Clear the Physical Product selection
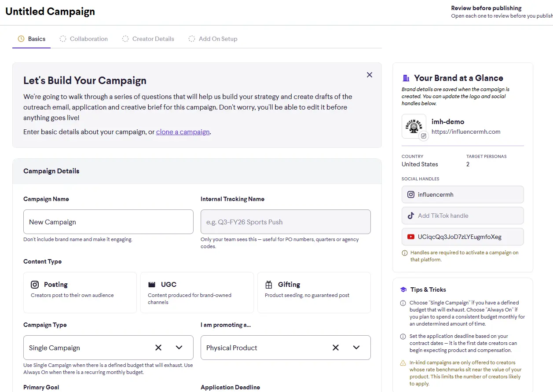 336,348
